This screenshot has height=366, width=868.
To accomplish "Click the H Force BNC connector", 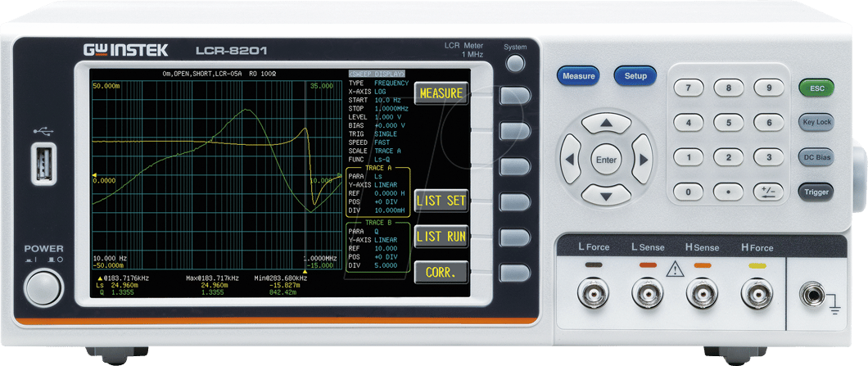I will pyautogui.click(x=757, y=293).
